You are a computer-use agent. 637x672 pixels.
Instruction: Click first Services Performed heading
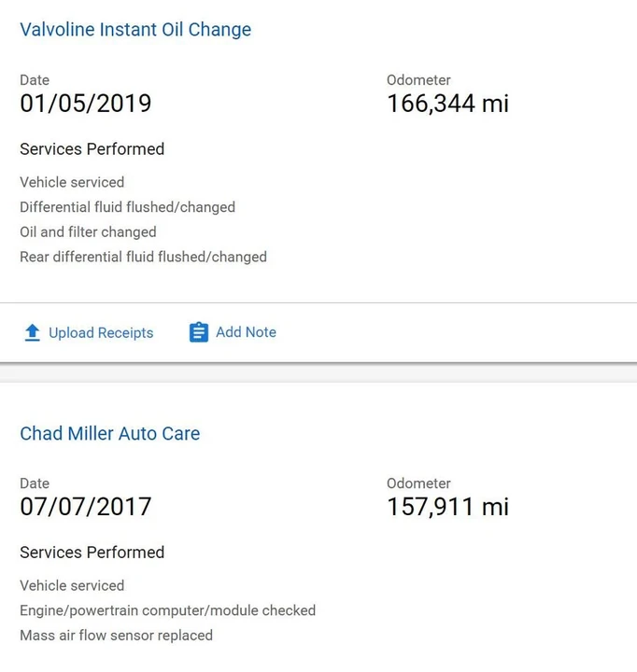92,149
